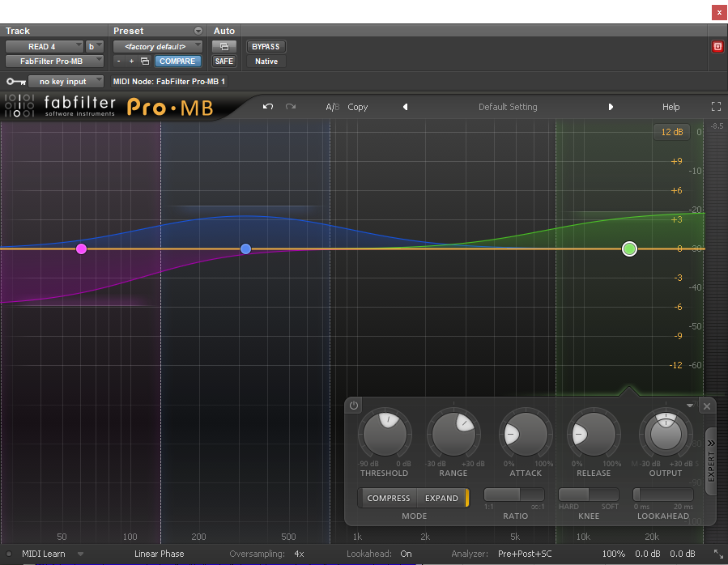The height and width of the screenshot is (565, 728).
Task: Toggle A/B state comparison
Action: [333, 107]
